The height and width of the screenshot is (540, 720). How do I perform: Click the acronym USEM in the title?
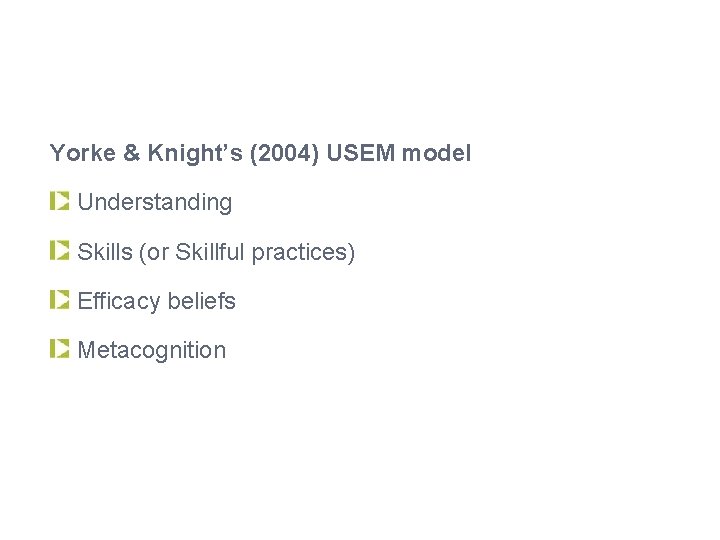[x=360, y=152]
